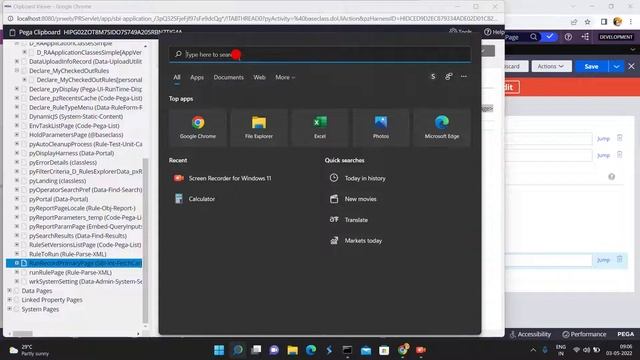640x360 pixels.
Task: Open the Accessibility tool in Pega footer
Action: (530, 334)
